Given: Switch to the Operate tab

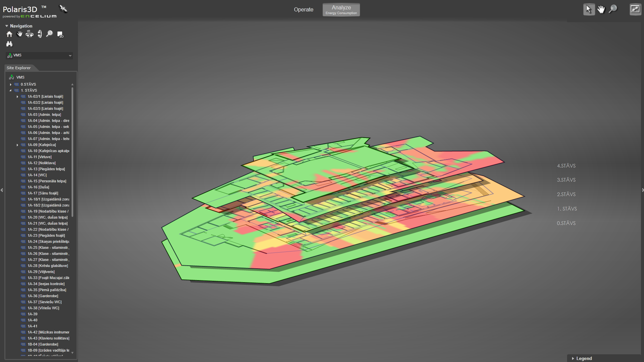Looking at the screenshot, I should pos(303,10).
